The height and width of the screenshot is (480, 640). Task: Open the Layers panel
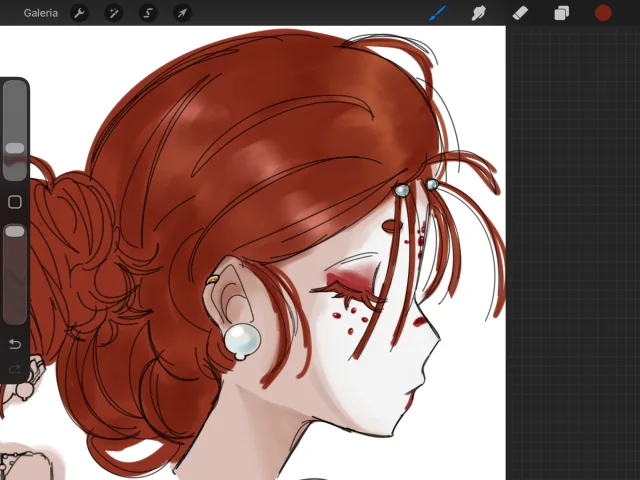pyautogui.click(x=562, y=13)
